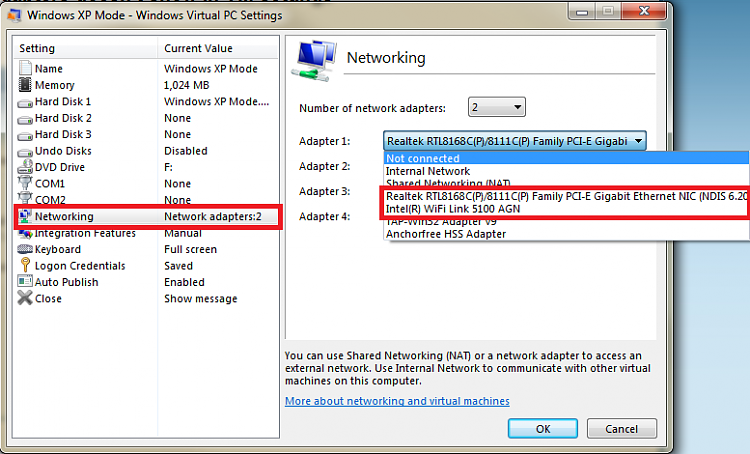The width and height of the screenshot is (750, 454).
Task: Select the Auto Publish icon
Action: coord(25,281)
